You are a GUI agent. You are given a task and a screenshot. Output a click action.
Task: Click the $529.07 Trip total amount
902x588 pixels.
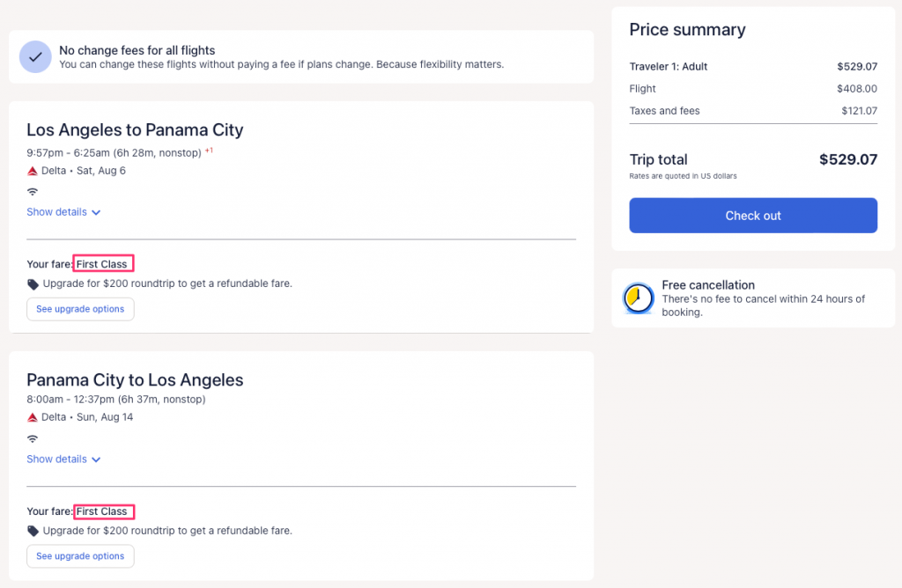[x=847, y=160]
